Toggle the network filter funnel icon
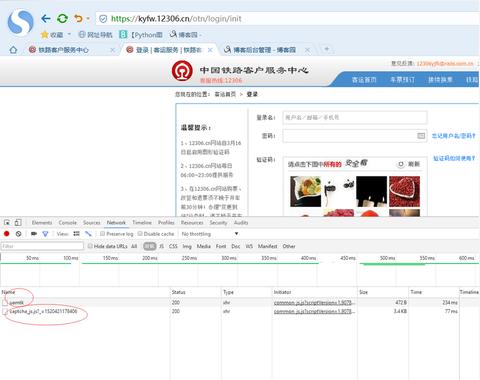 click(x=45, y=234)
